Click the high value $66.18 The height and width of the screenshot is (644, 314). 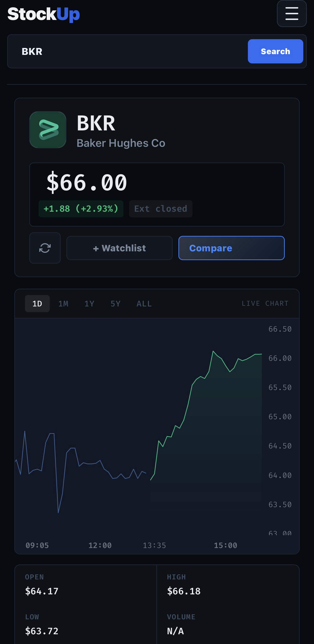tap(184, 591)
